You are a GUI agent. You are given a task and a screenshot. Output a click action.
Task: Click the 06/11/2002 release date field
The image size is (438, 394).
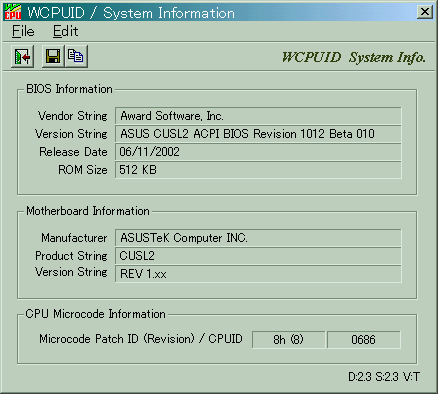coord(258,152)
